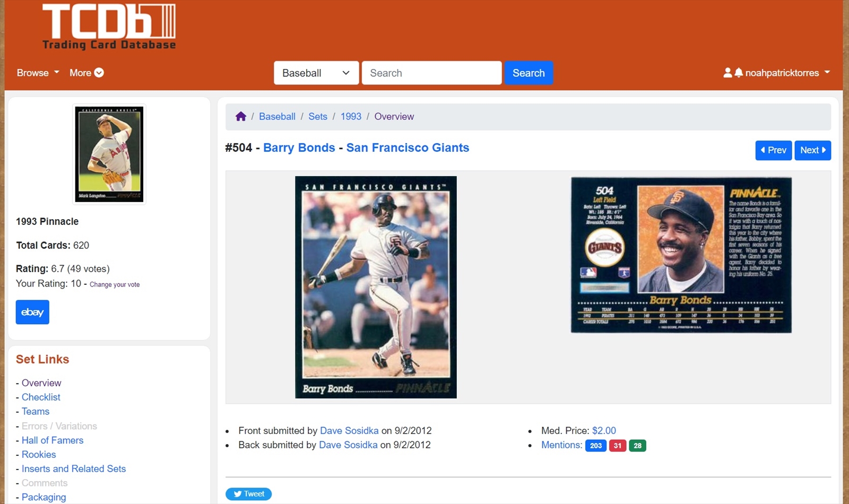
Task: Open Teams in Set Links
Action: [x=36, y=411]
